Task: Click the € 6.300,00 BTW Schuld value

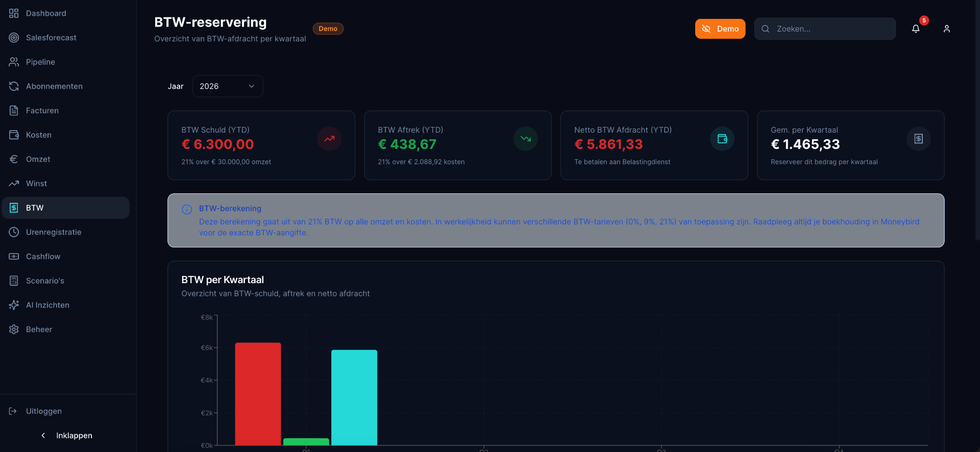Action: pos(217,144)
